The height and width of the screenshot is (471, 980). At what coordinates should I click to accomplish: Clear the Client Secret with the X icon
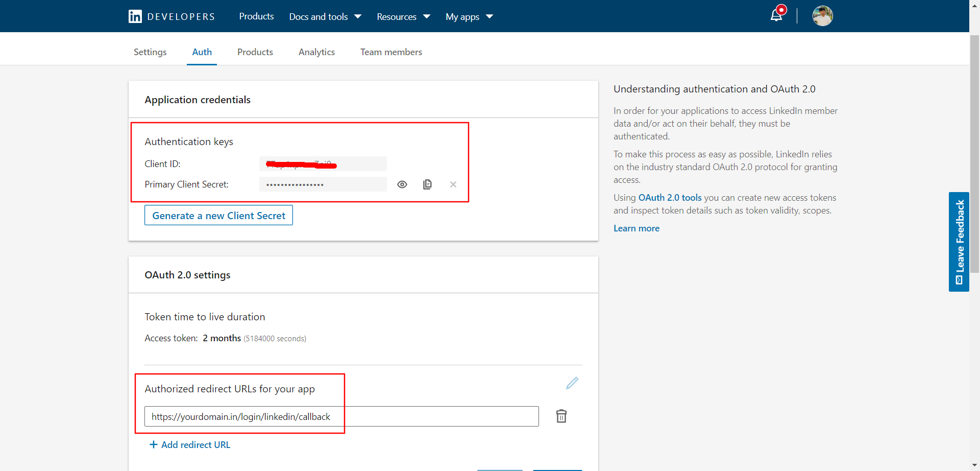(453, 184)
